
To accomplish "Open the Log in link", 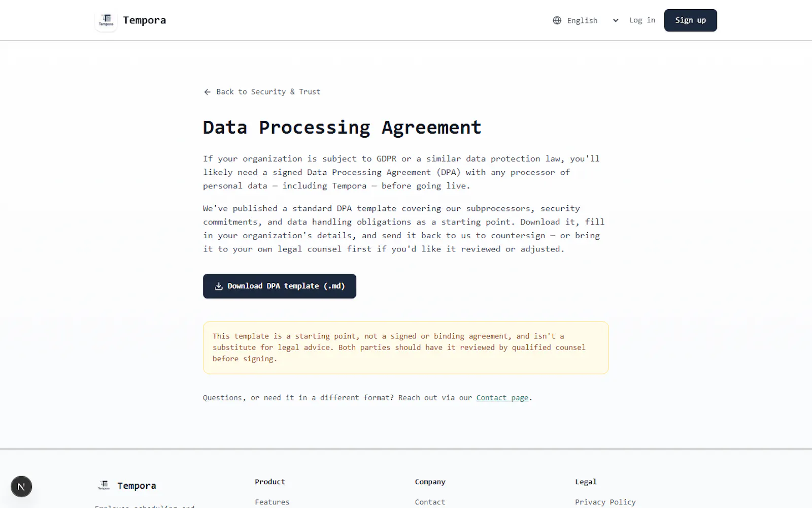I will click(642, 20).
